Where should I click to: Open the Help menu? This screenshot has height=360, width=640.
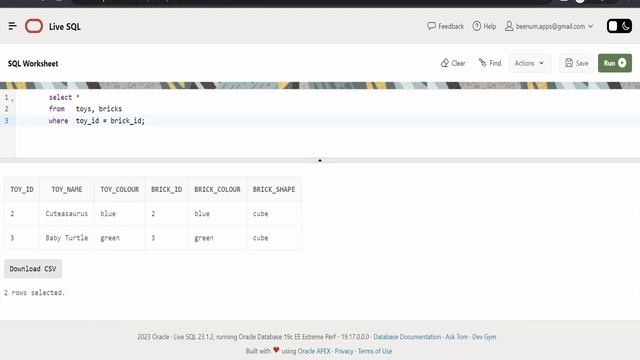point(484,26)
